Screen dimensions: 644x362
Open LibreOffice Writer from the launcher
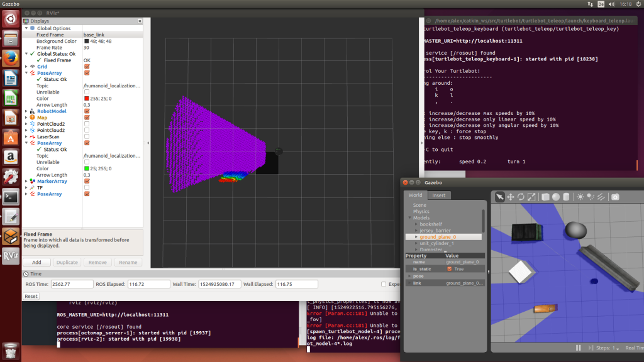pos(11,78)
